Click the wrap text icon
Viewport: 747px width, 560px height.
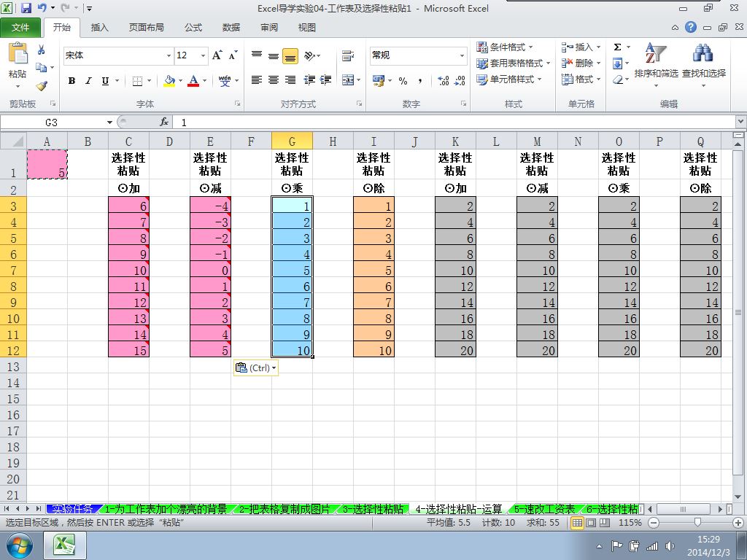[348, 55]
